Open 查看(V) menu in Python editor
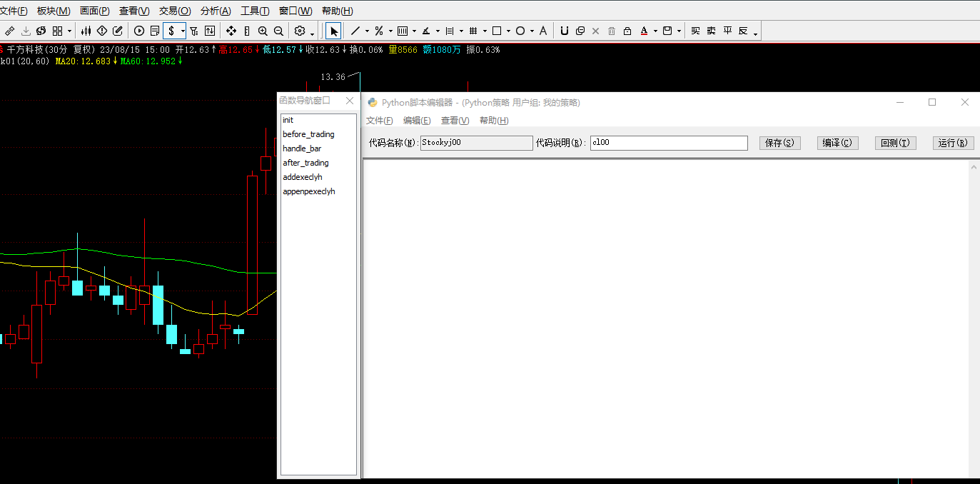This screenshot has width=980, height=484. (x=455, y=121)
